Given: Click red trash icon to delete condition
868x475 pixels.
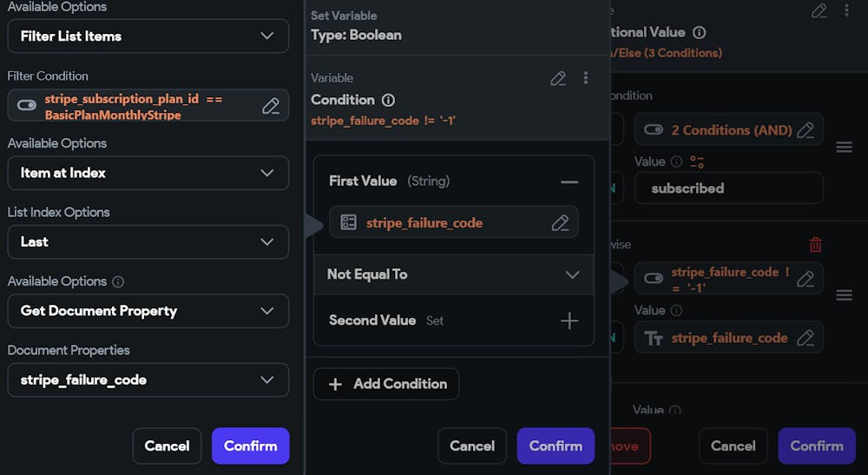Looking at the screenshot, I should click(x=815, y=244).
